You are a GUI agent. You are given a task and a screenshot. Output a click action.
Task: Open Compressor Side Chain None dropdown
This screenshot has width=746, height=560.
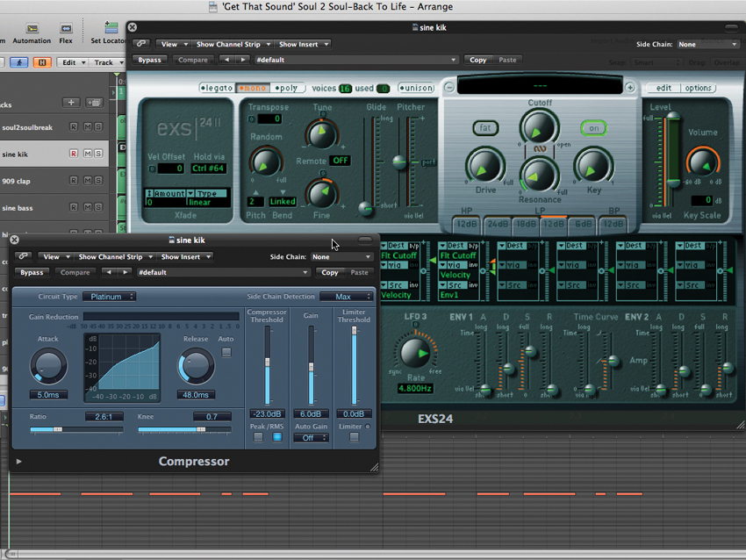341,257
